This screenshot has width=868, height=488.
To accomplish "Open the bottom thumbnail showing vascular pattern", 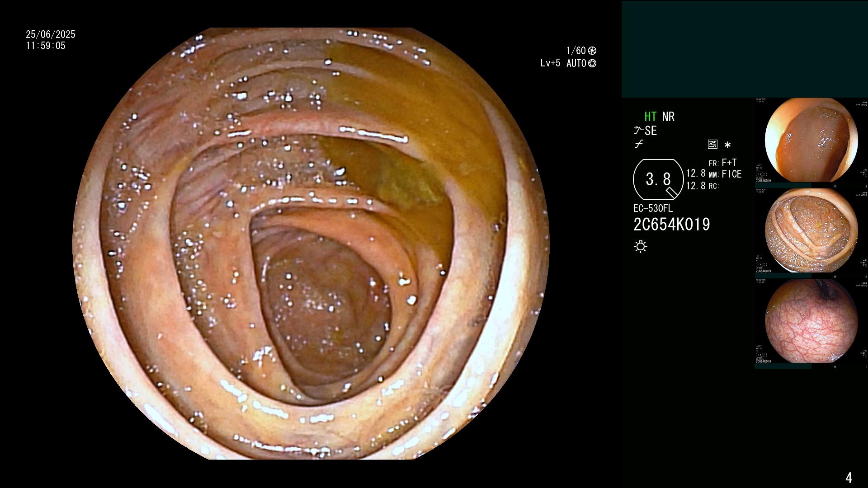I will 811,321.
